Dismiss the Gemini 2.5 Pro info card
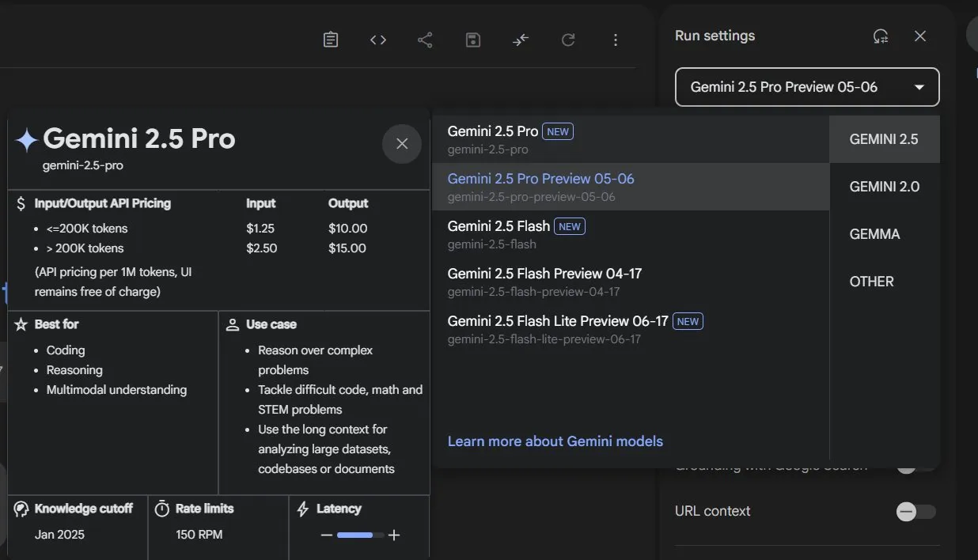978x560 pixels. tap(402, 143)
